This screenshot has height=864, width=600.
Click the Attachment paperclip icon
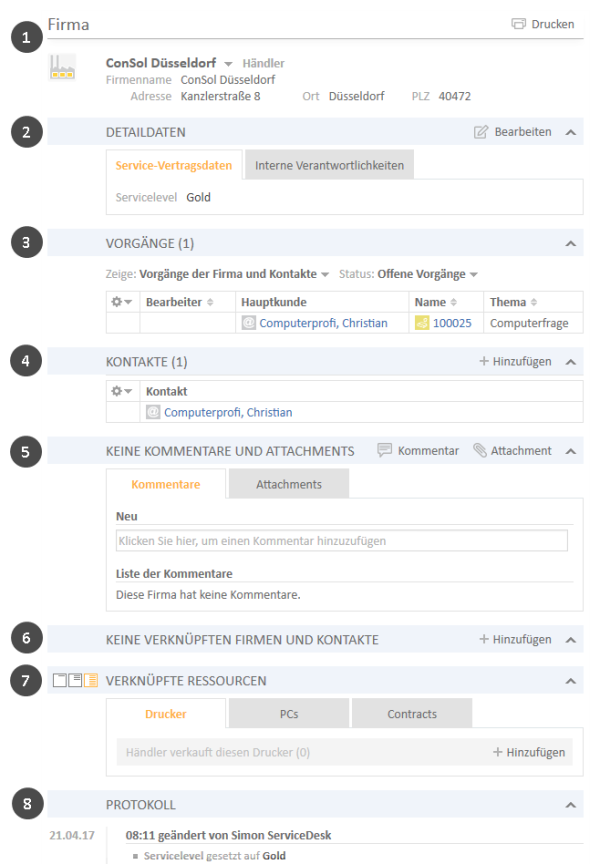(x=480, y=450)
